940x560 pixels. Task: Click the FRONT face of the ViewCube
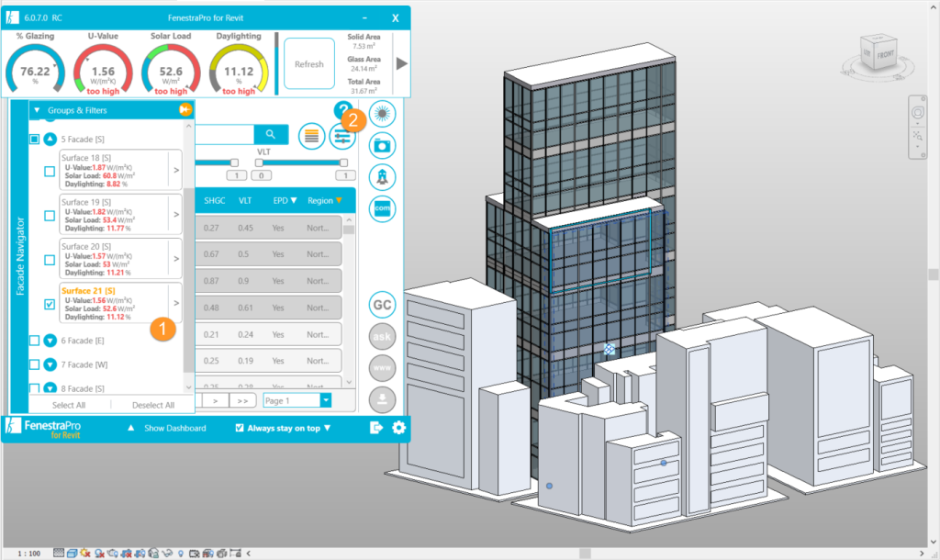(x=885, y=55)
